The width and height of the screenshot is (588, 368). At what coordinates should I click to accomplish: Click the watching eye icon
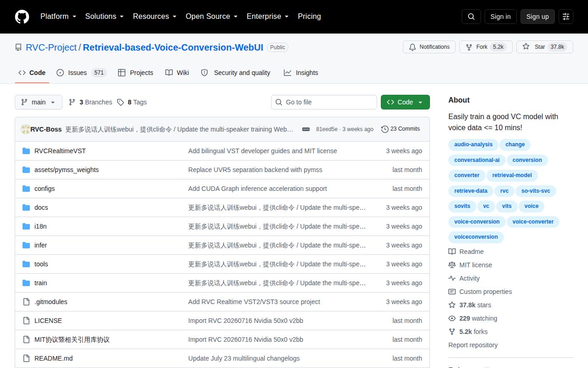tap(452, 318)
